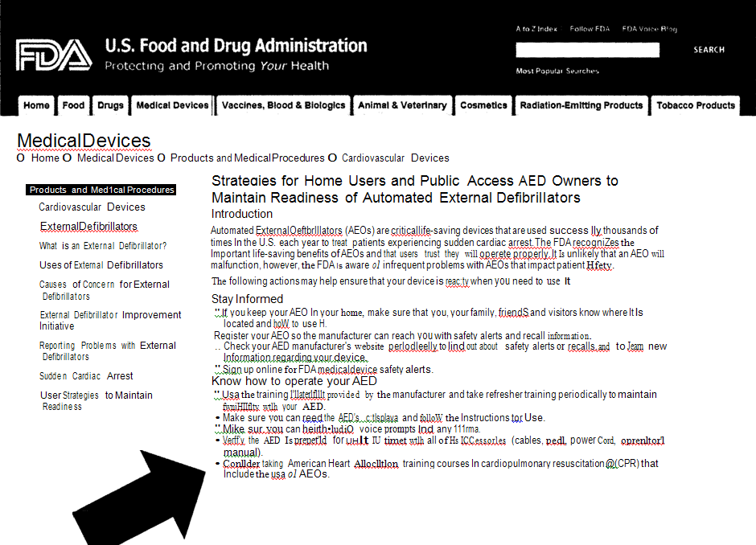The height and width of the screenshot is (545, 756).
Task: Open the A to Z Index link
Action: pyautogui.click(x=536, y=29)
